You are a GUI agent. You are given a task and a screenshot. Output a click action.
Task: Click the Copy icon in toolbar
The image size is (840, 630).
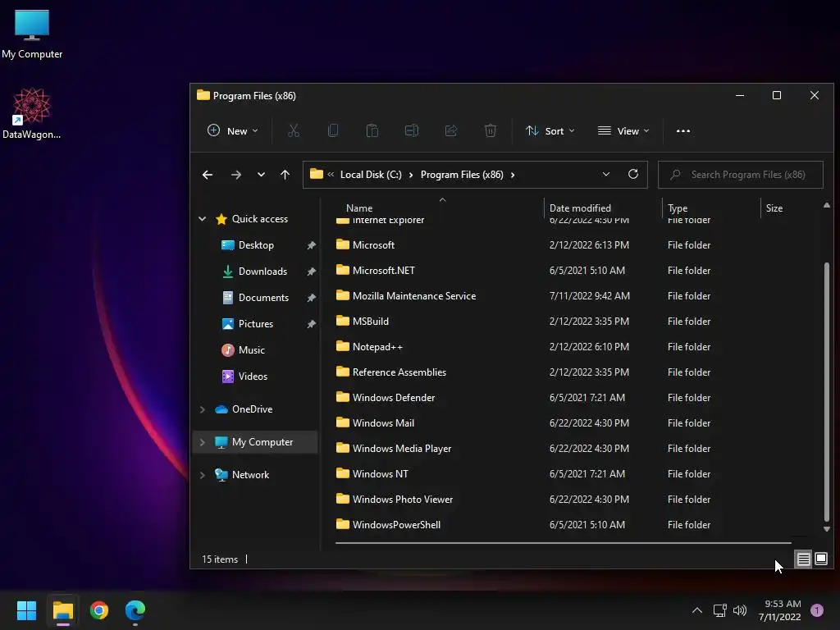(333, 130)
